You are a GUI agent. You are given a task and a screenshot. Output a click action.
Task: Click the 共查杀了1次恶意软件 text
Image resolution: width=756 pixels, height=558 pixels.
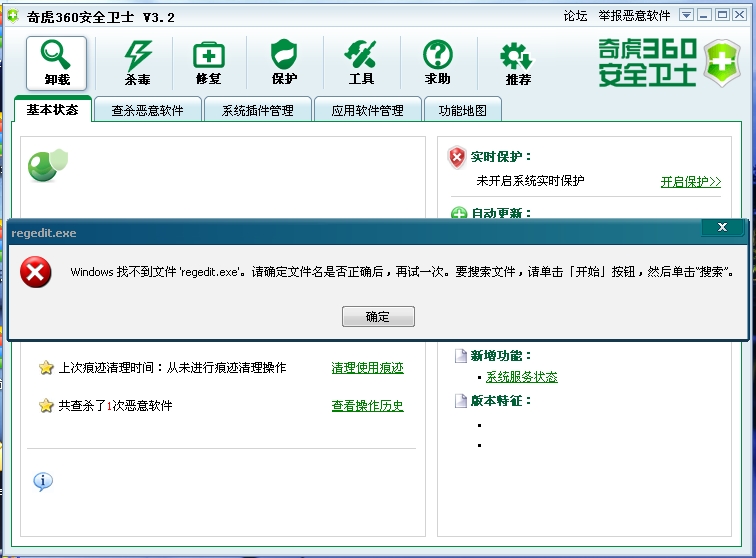click(115, 405)
